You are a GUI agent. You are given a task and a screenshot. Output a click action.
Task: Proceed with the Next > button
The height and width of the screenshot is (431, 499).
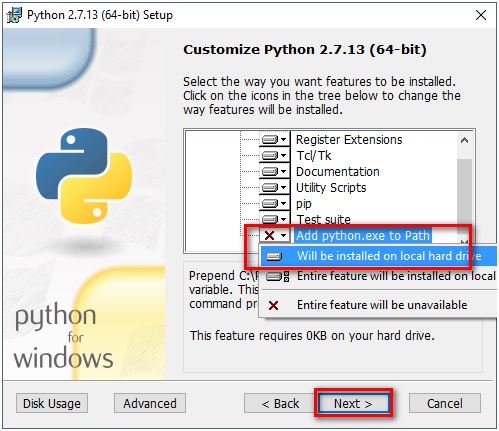353,403
